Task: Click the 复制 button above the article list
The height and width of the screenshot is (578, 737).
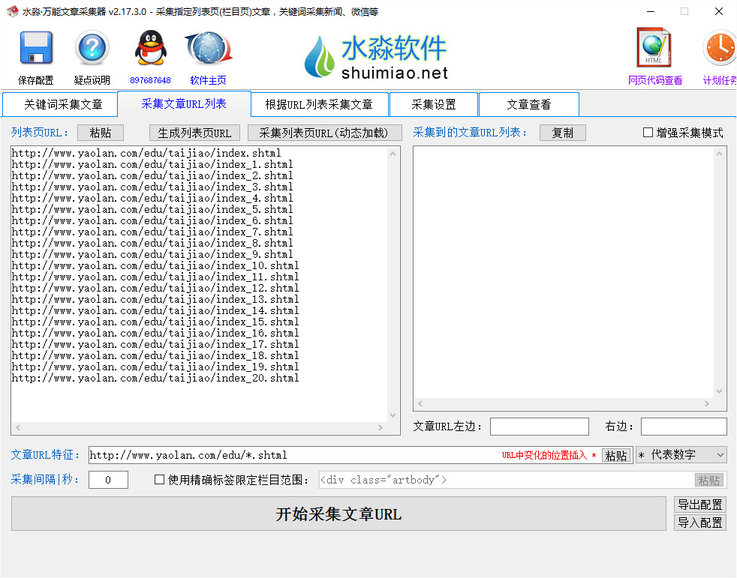Action: point(562,133)
